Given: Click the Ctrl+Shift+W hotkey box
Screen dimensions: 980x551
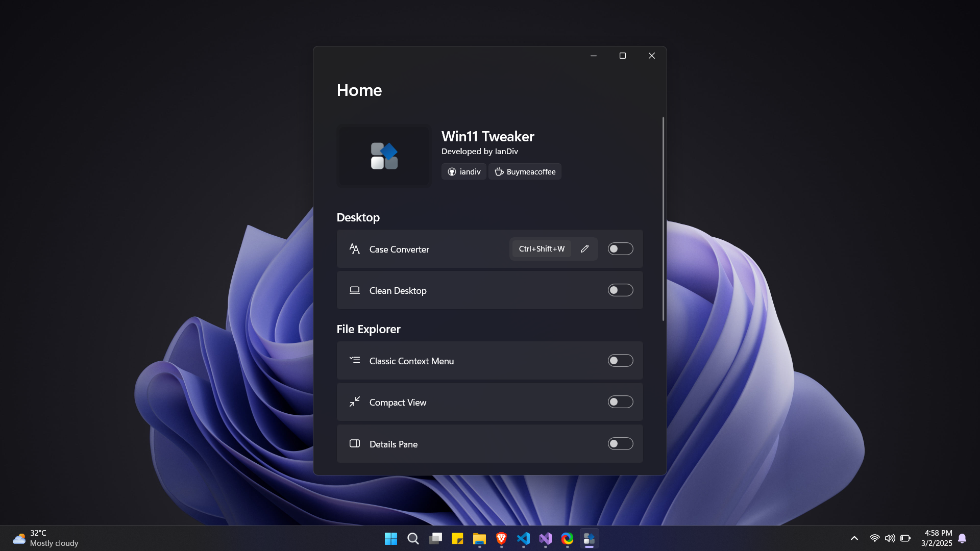Looking at the screenshot, I should tap(542, 249).
